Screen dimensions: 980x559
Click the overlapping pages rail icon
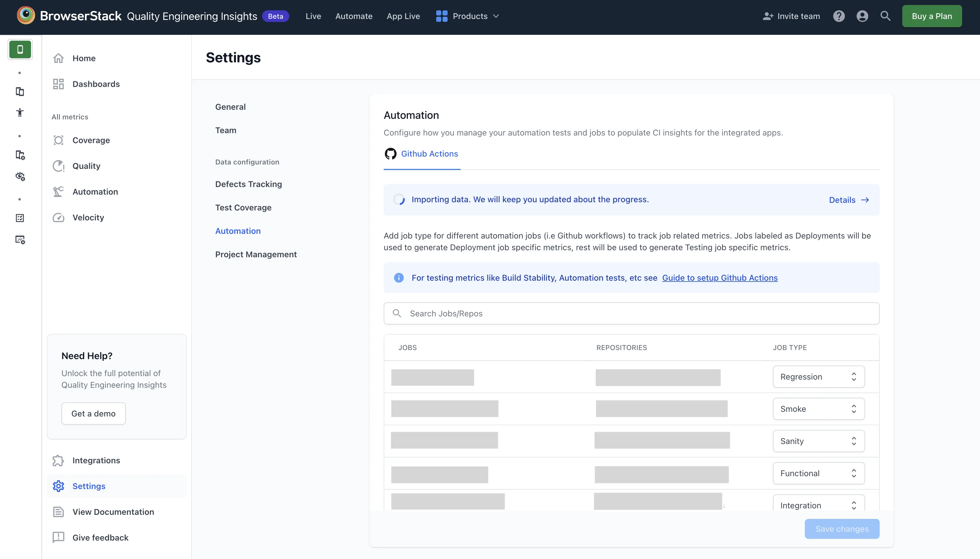(x=20, y=91)
